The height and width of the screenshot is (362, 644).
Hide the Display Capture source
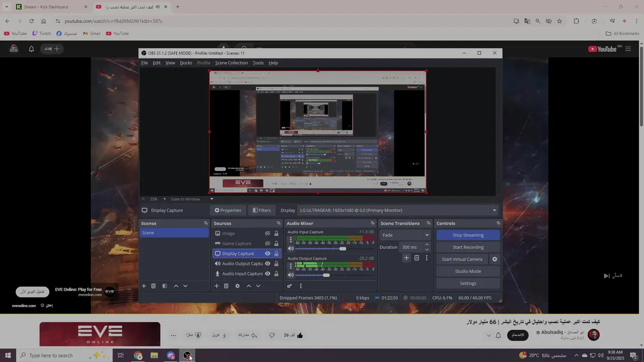click(x=268, y=253)
